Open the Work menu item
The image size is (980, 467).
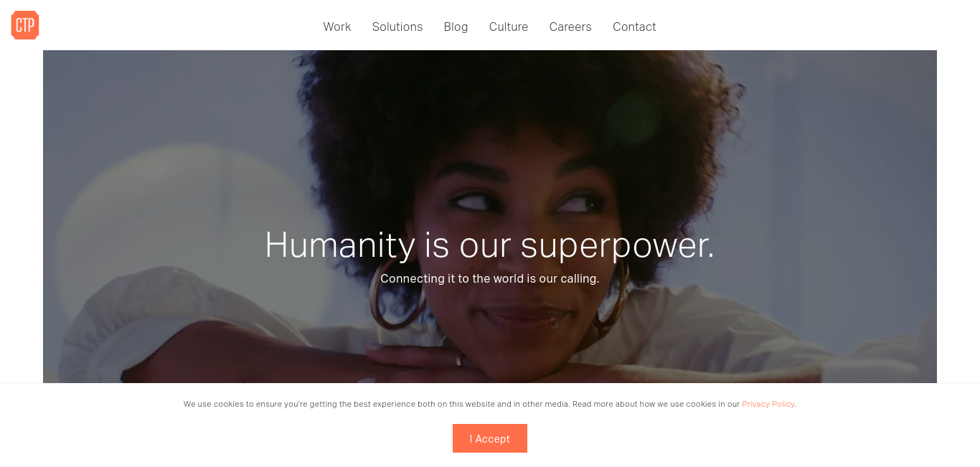(336, 27)
